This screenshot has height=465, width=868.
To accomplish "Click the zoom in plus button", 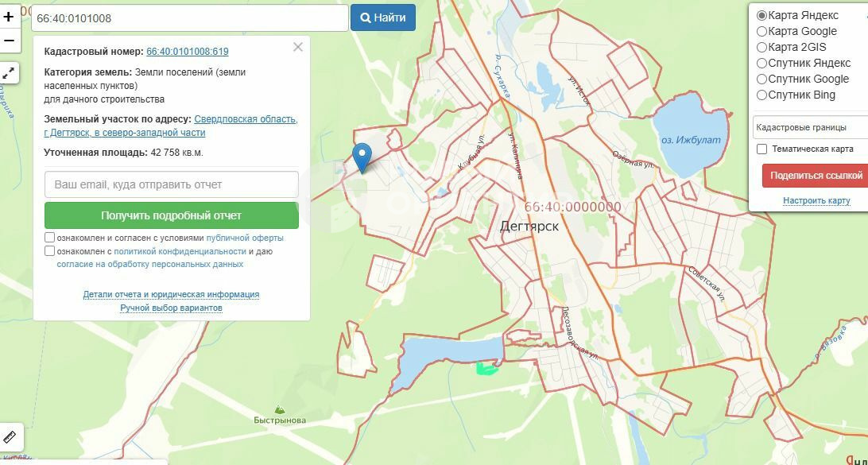I will pos(9,17).
